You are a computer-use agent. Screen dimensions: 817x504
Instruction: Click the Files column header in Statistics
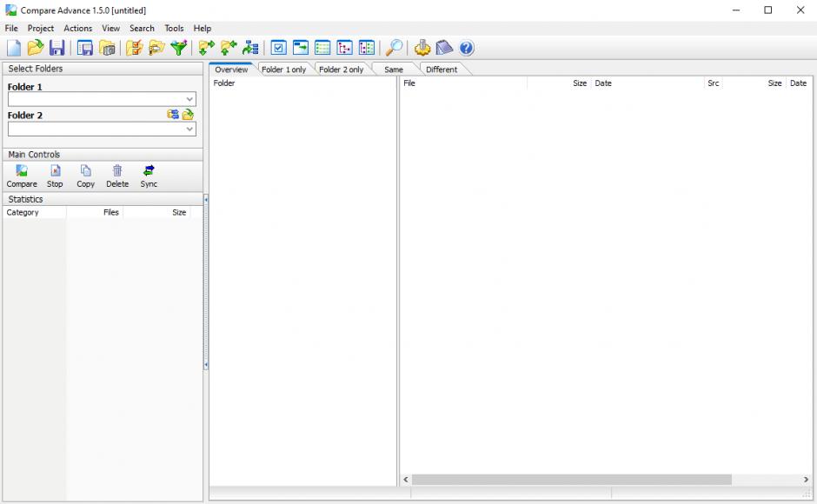pos(95,212)
